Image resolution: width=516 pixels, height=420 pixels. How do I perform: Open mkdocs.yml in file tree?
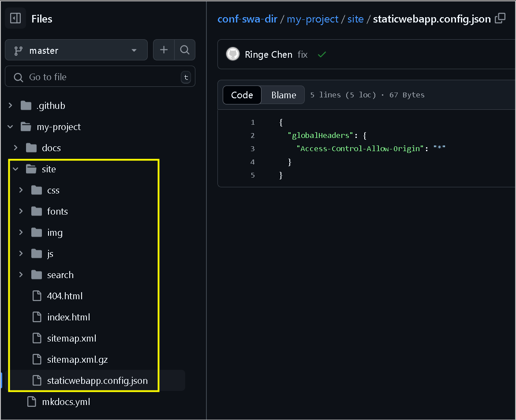pos(66,402)
